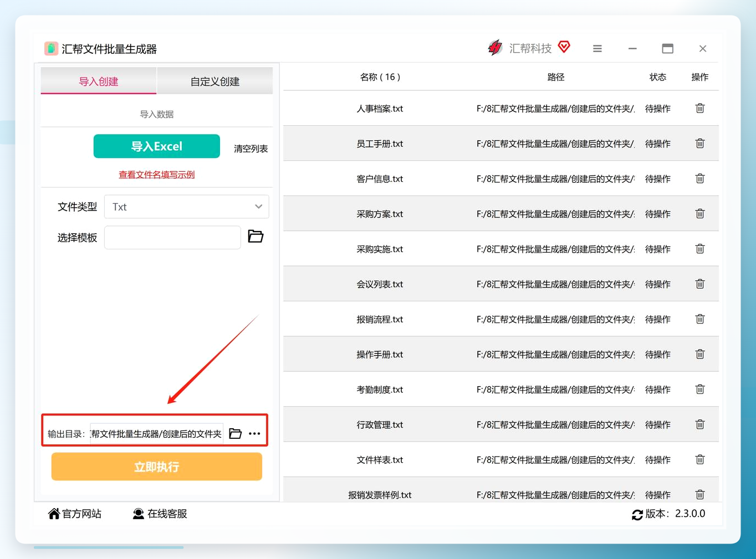Expand the 文件类型 Txt dropdown
Screen dimensions: 756x559
(187, 207)
